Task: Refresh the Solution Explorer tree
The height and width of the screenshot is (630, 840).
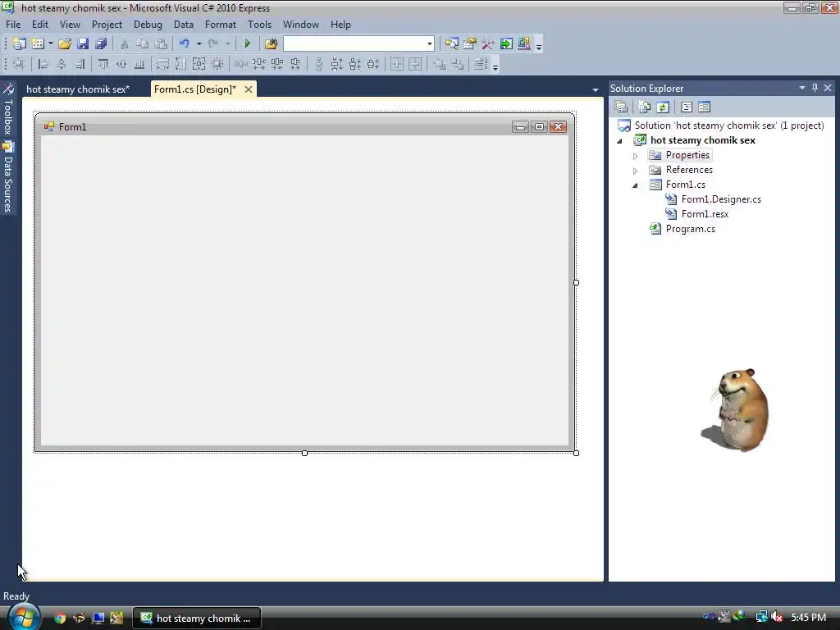Action: coord(663,107)
